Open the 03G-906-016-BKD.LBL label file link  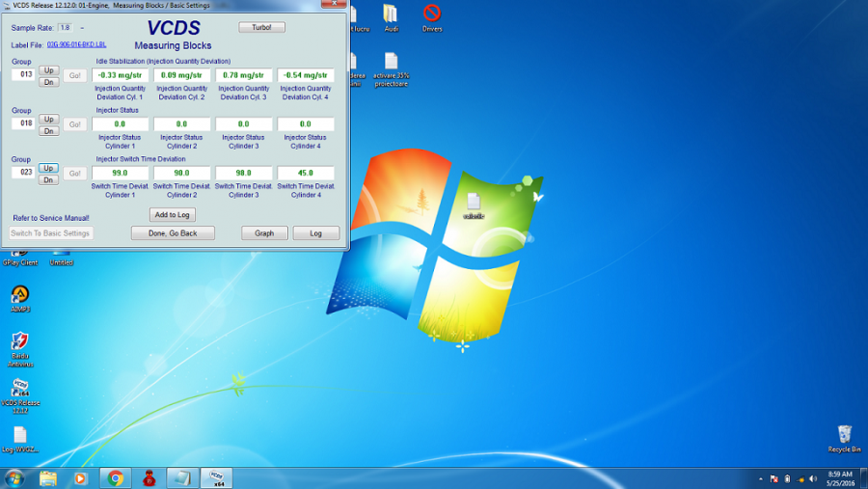click(x=76, y=44)
